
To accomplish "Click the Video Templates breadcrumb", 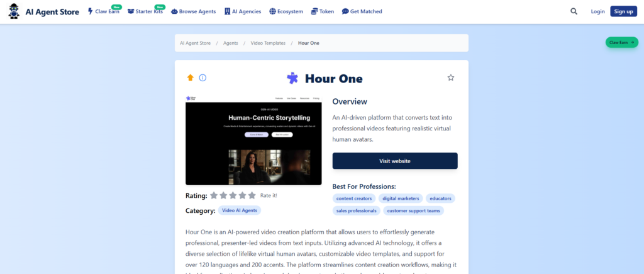I will click(268, 43).
